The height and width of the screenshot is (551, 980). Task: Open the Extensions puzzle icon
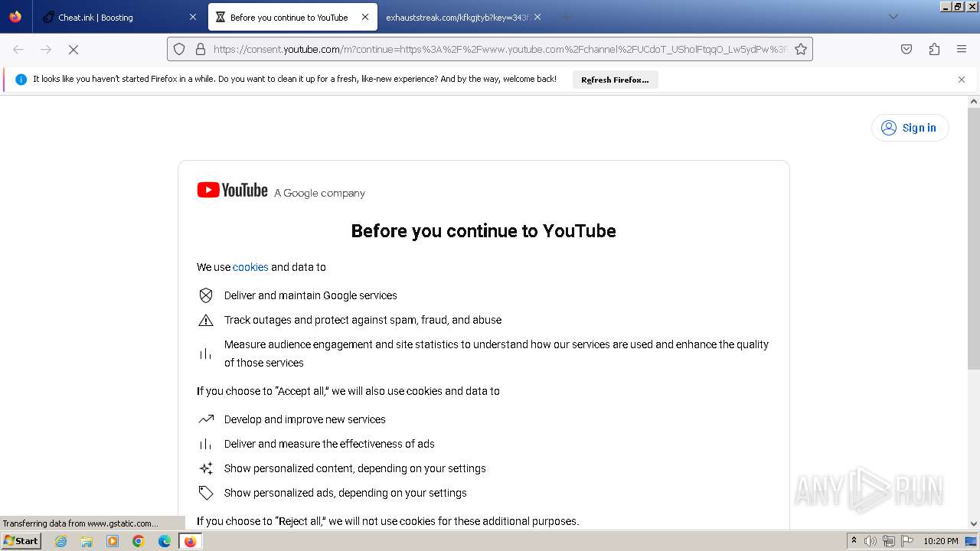point(934,49)
